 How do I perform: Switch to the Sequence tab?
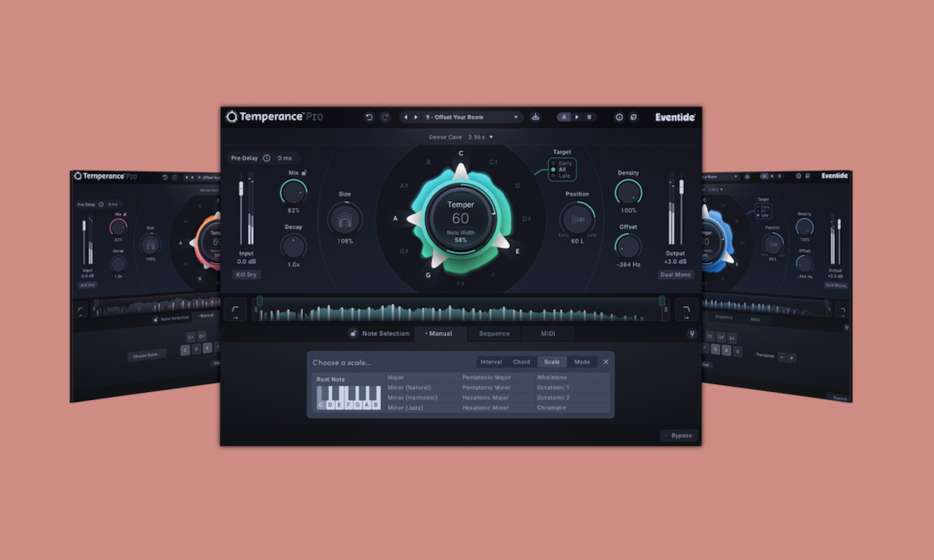coord(494,334)
